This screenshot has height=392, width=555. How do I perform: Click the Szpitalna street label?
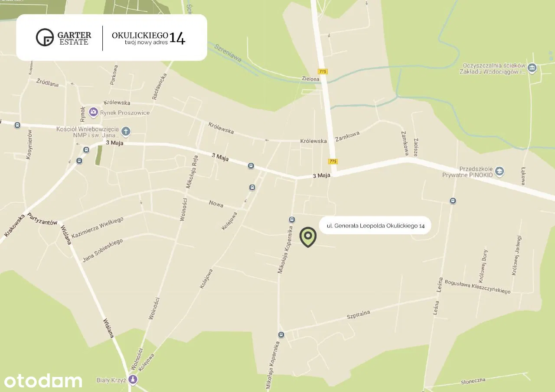point(359,315)
